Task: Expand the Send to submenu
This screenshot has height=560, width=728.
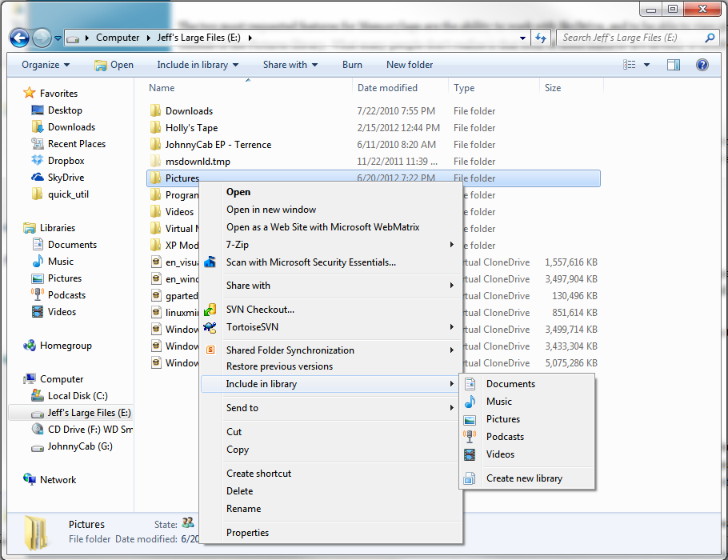Action: pyautogui.click(x=330, y=408)
